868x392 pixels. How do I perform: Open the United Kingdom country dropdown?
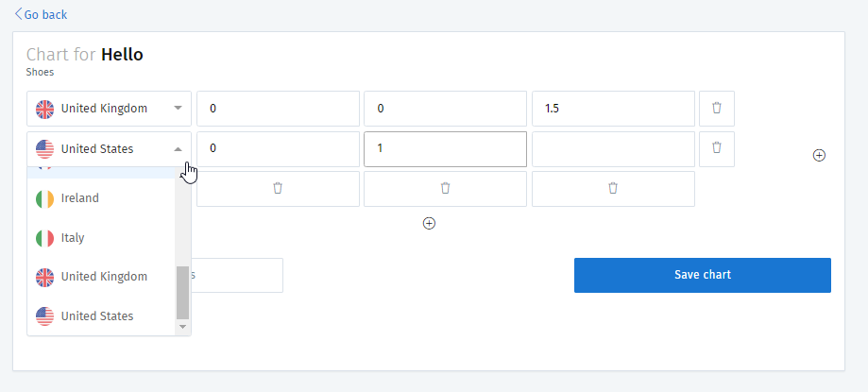point(109,109)
